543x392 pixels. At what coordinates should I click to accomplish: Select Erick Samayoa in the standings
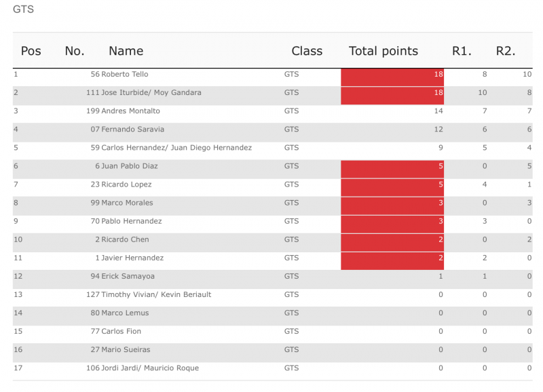click(x=128, y=276)
